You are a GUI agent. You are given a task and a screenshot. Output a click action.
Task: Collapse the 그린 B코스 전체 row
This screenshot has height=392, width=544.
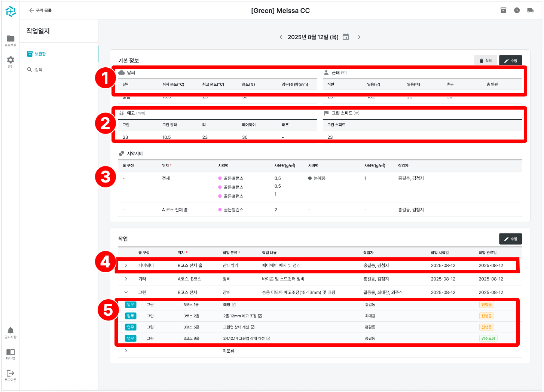pos(126,293)
